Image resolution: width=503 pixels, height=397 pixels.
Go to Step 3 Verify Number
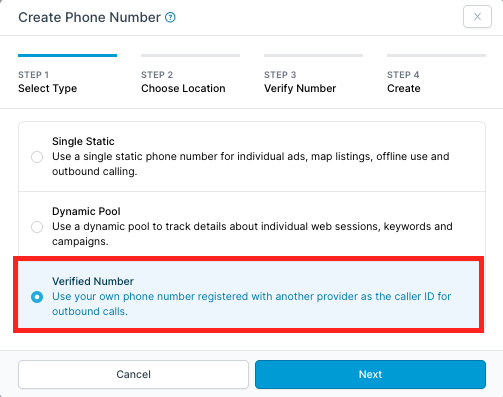(x=300, y=82)
